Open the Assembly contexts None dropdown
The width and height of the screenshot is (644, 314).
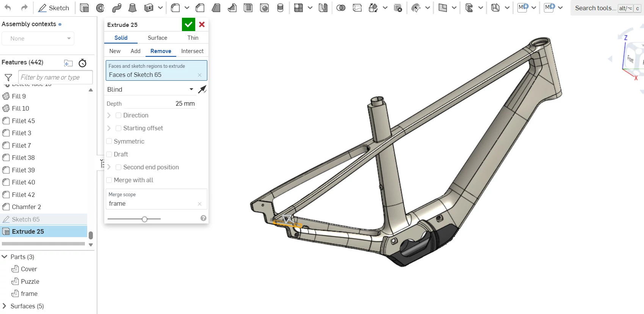coord(38,39)
